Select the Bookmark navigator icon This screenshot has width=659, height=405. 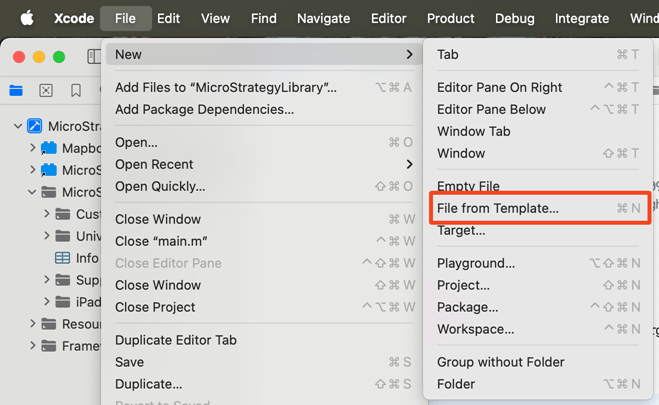click(x=76, y=90)
